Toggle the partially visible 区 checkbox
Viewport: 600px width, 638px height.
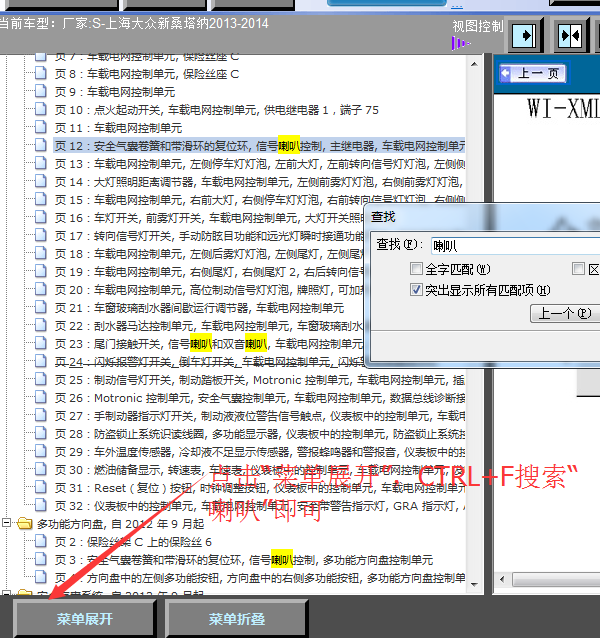click(578, 269)
